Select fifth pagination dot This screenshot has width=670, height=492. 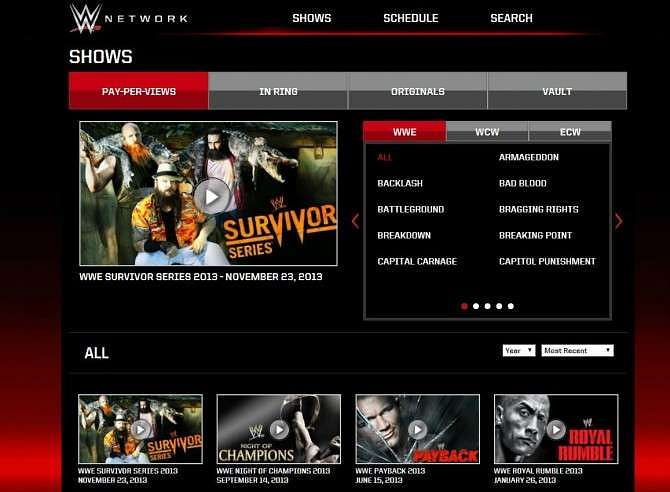click(511, 306)
